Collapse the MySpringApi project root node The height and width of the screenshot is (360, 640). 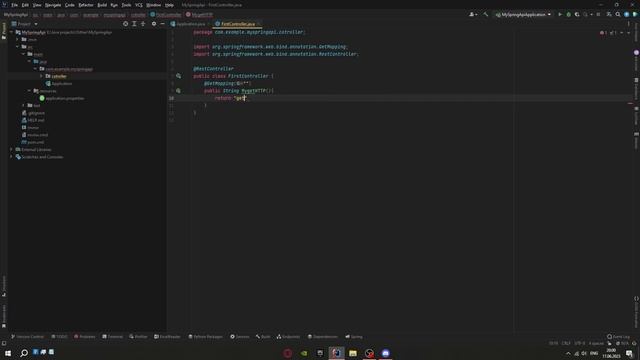pyautogui.click(x=11, y=32)
